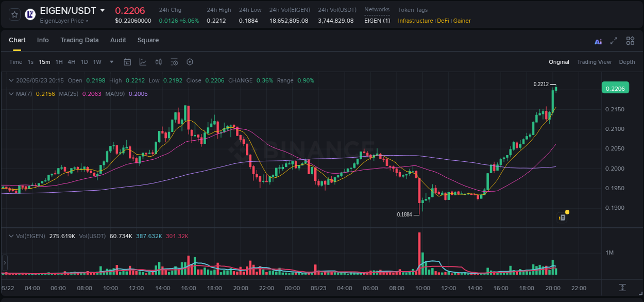
Task: Click the 1M volume axis label
Action: [609, 253]
